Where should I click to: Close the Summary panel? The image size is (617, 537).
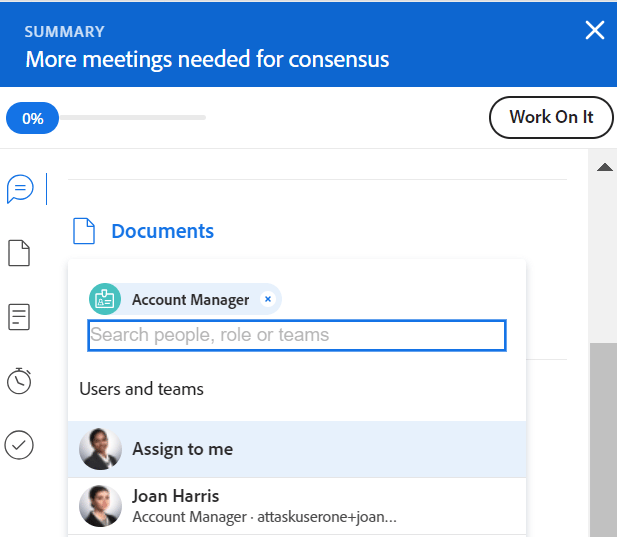[595, 30]
